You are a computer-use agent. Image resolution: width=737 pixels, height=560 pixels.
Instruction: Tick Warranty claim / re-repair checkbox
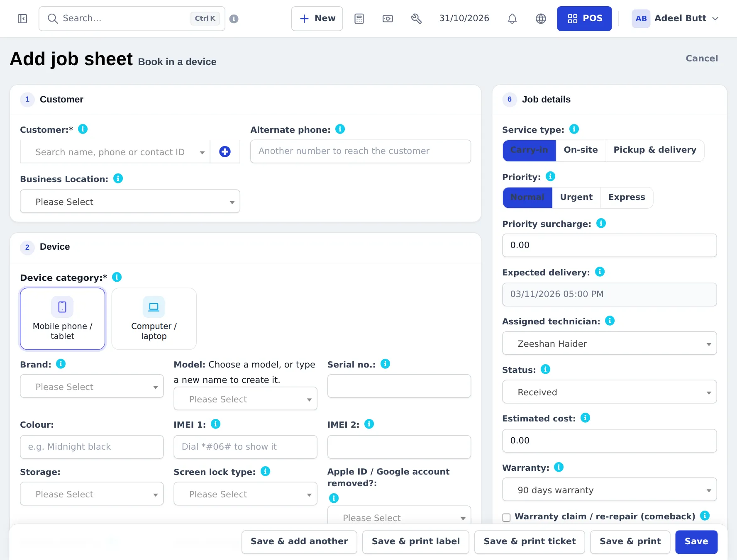[x=506, y=517]
